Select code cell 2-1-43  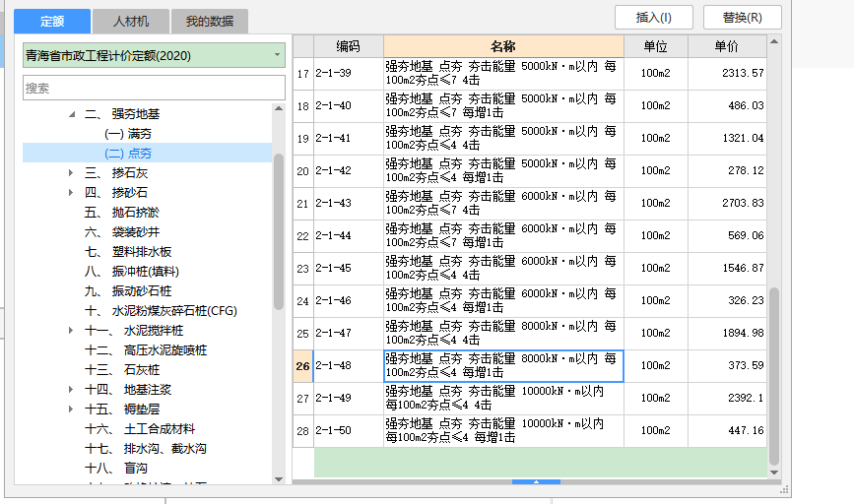pyautogui.click(x=349, y=203)
